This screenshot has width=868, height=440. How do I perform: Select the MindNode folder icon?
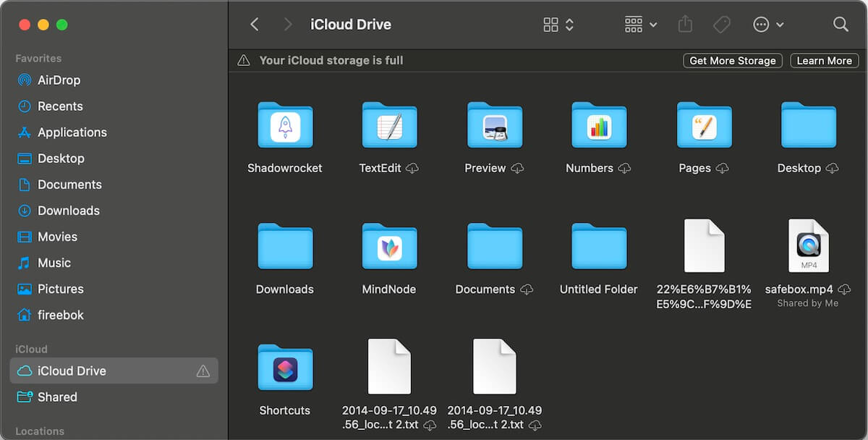pos(390,246)
